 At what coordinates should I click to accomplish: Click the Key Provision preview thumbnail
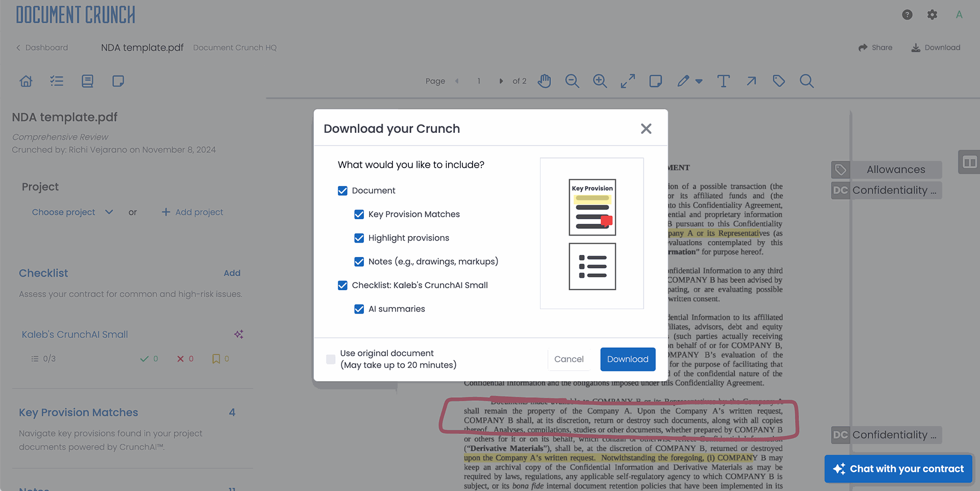(x=592, y=207)
